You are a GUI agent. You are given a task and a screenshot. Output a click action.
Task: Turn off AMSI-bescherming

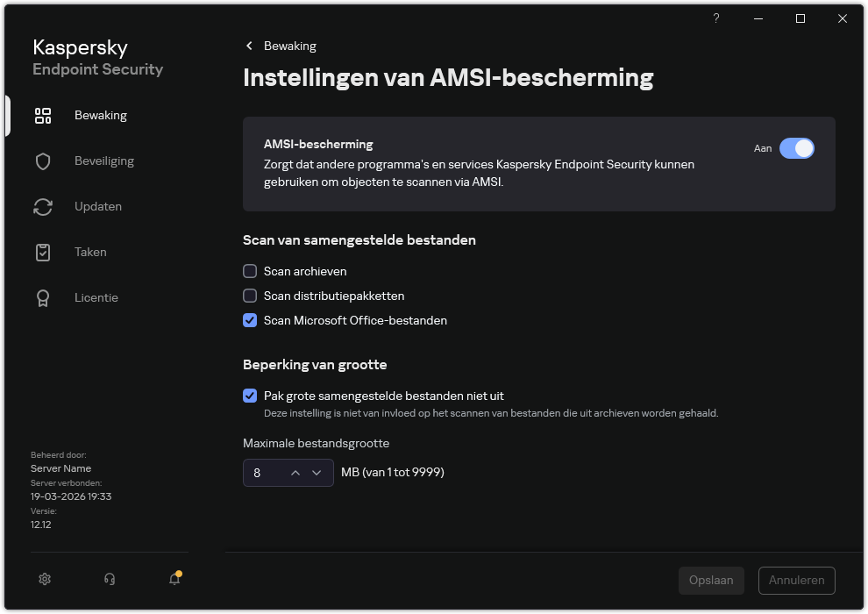click(797, 148)
